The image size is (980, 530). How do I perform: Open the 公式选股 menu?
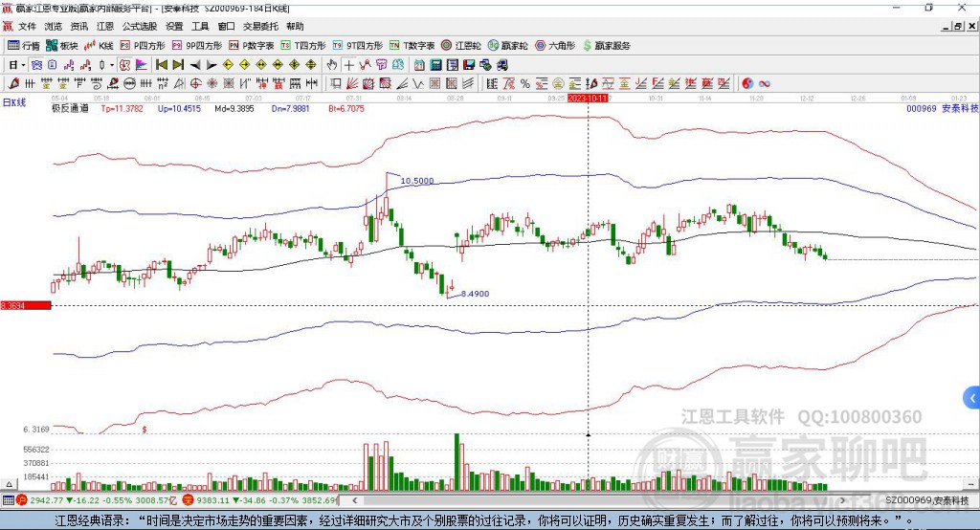pyautogui.click(x=140, y=26)
